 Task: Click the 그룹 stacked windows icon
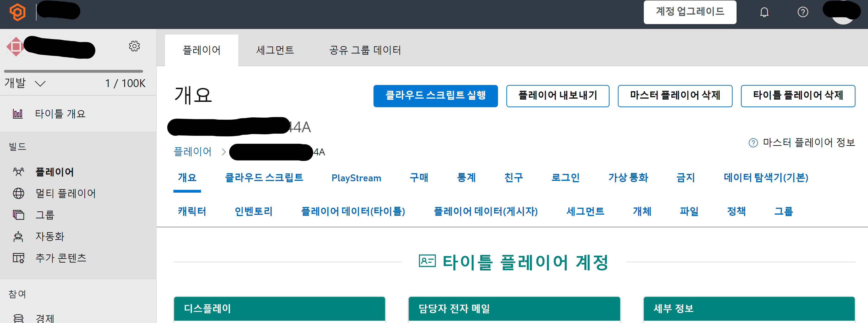tap(19, 215)
